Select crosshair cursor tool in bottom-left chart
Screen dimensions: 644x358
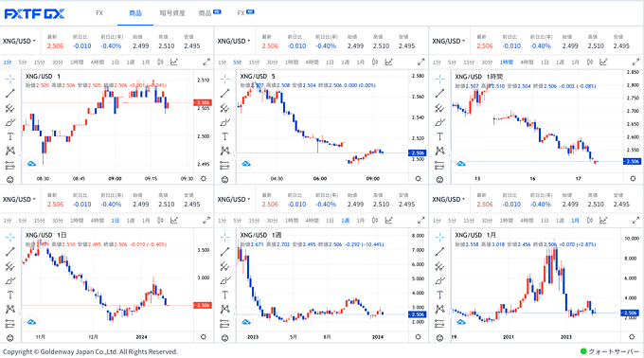[10, 237]
